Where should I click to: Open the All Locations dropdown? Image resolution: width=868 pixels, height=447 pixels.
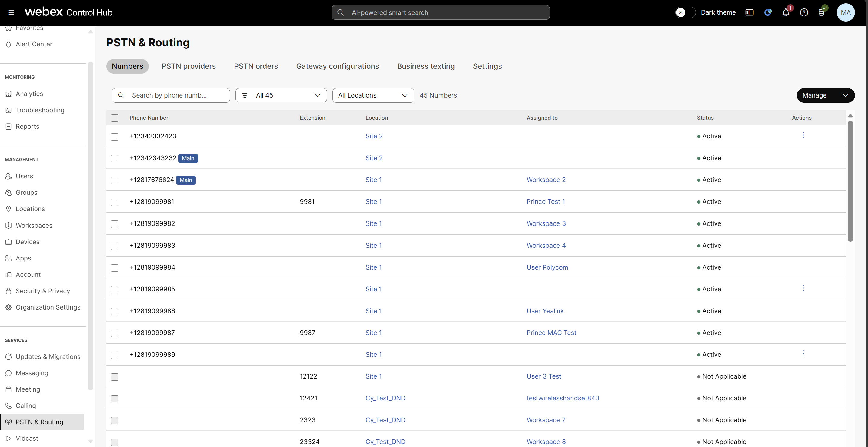click(373, 95)
